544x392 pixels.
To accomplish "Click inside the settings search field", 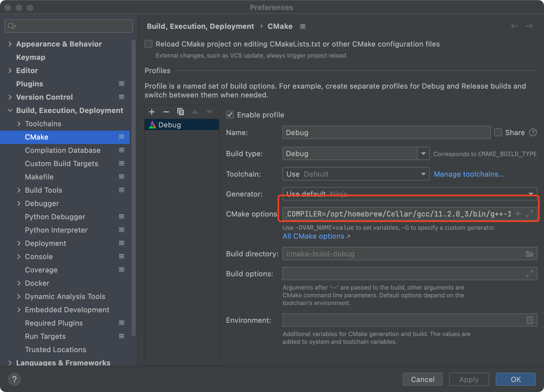I will (x=68, y=26).
